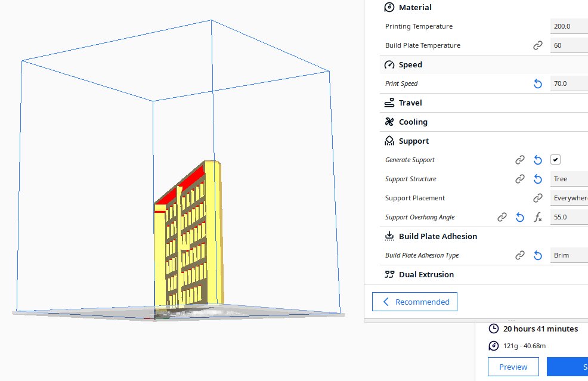Click link icon beside Build Plate Temperature
The height and width of the screenshot is (381, 588).
coord(538,45)
